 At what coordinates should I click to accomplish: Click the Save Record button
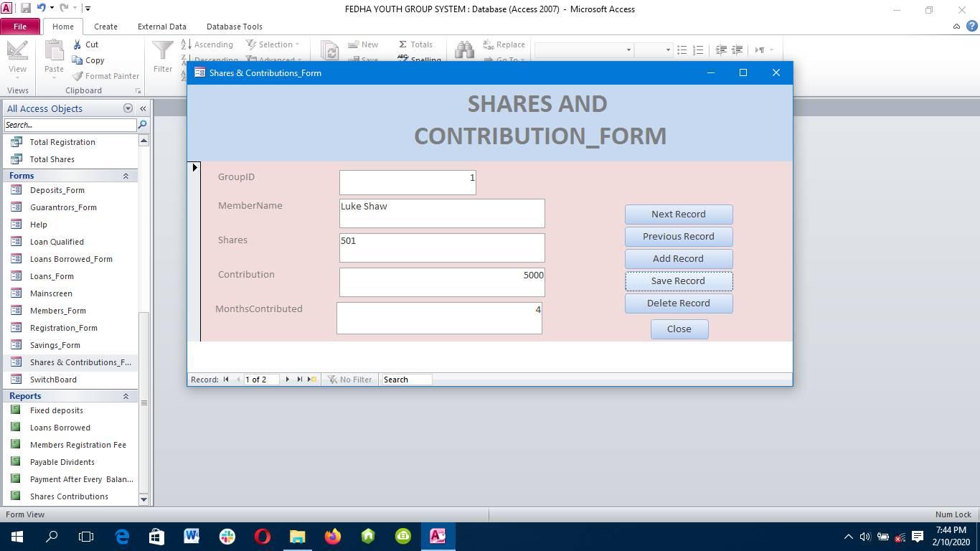(679, 281)
